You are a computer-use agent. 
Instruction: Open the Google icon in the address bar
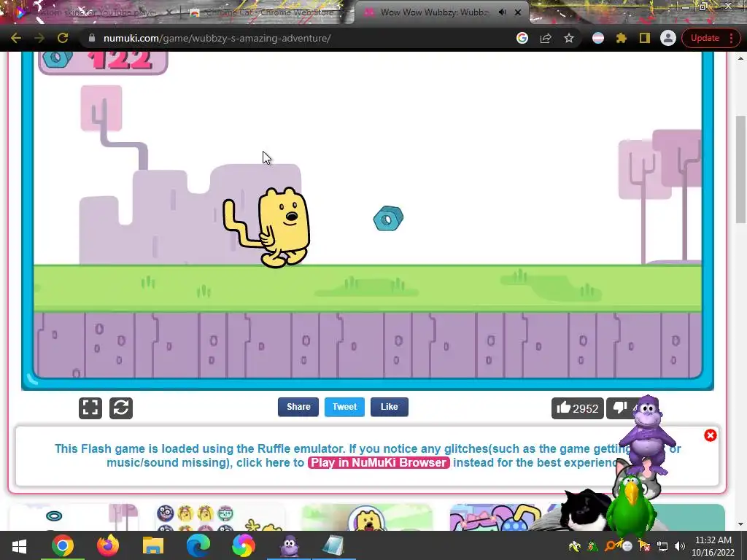pos(522,38)
